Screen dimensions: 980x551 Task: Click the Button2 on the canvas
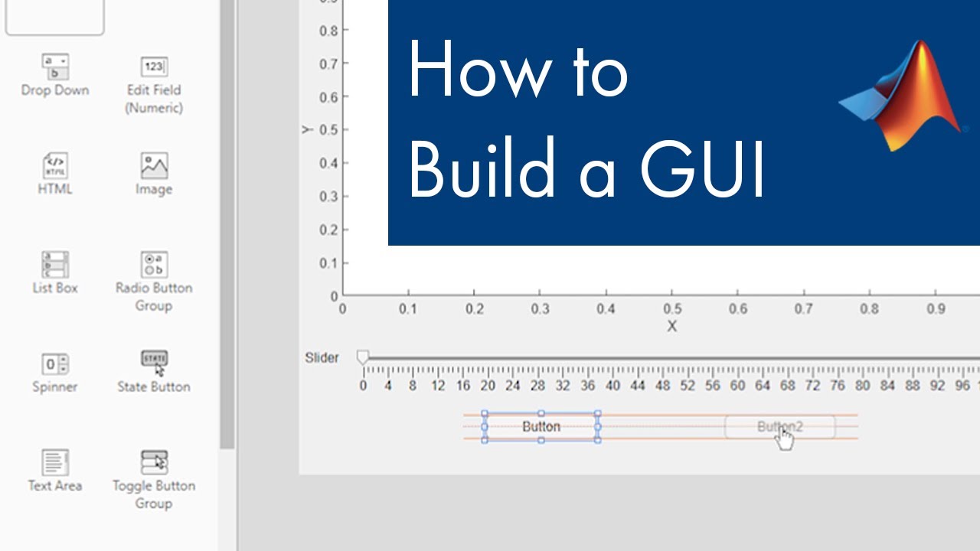click(x=780, y=427)
